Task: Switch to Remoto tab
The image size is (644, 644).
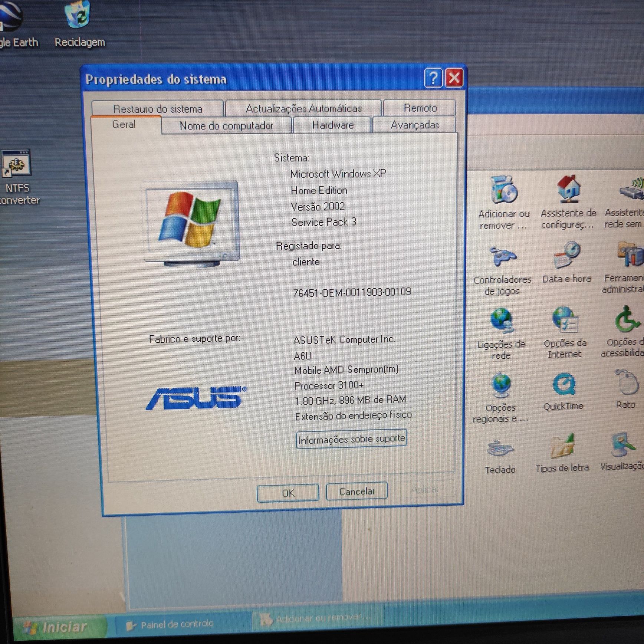Action: click(x=420, y=108)
